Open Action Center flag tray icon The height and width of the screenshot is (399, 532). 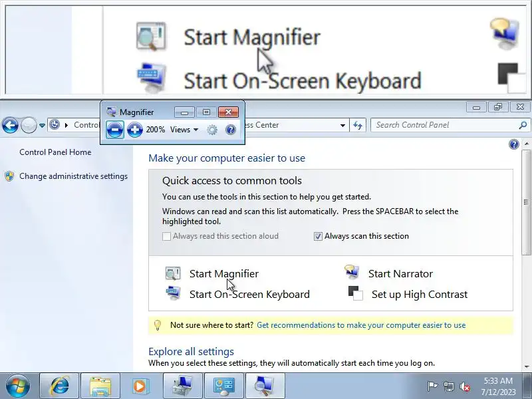click(432, 386)
